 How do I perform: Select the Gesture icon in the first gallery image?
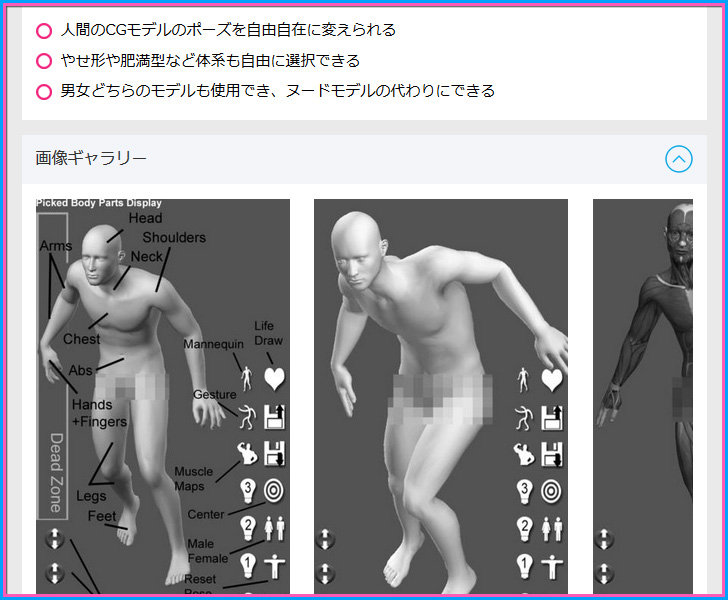(x=246, y=415)
